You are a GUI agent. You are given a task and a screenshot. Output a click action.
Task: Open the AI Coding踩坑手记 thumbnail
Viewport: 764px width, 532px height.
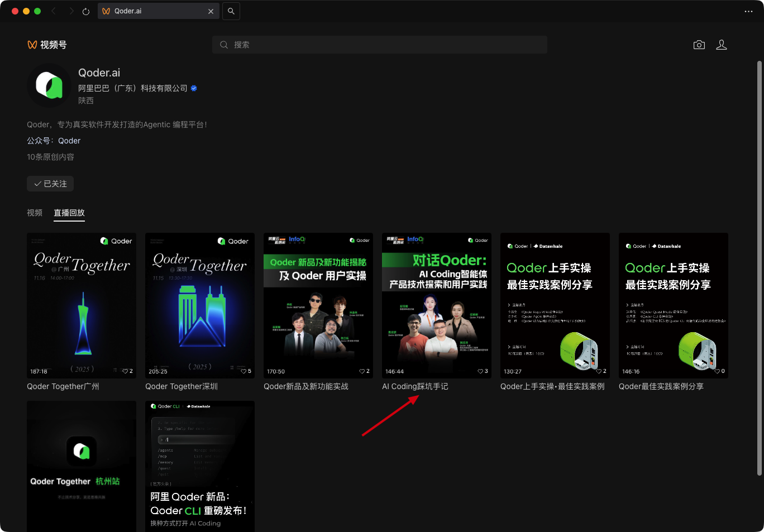point(437,305)
